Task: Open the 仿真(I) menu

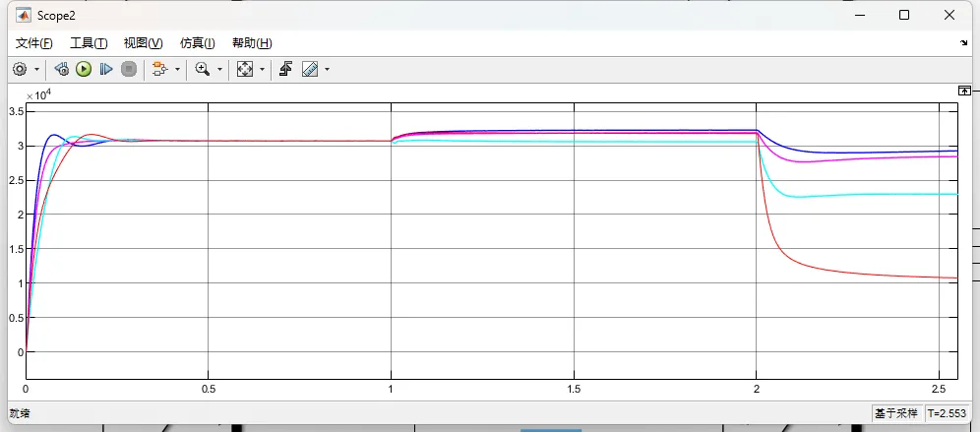Action: tap(198, 43)
